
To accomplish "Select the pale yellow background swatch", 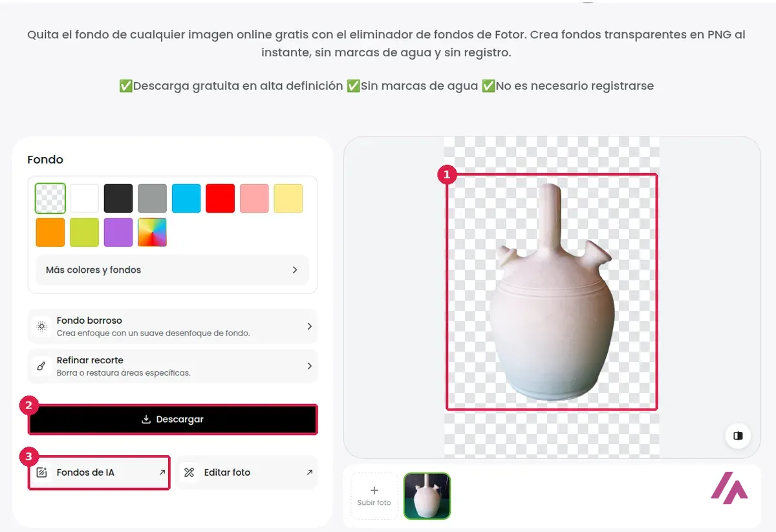I will tap(288, 198).
